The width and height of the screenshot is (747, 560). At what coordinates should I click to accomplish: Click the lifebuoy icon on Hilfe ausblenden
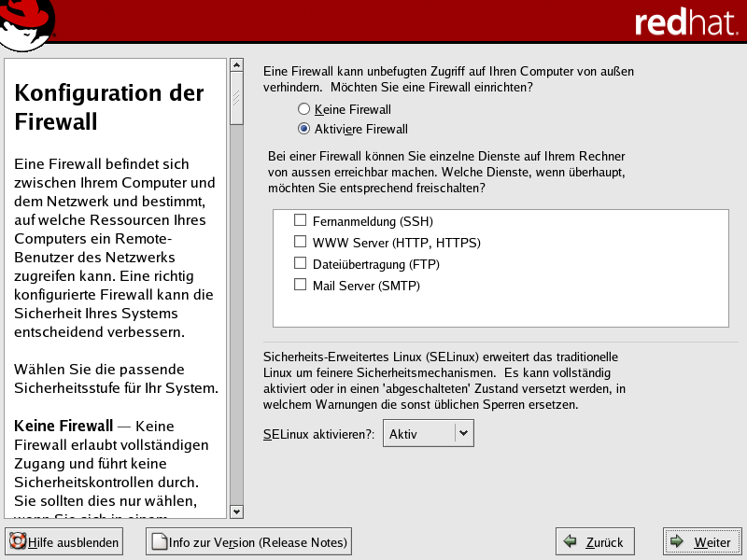17,541
